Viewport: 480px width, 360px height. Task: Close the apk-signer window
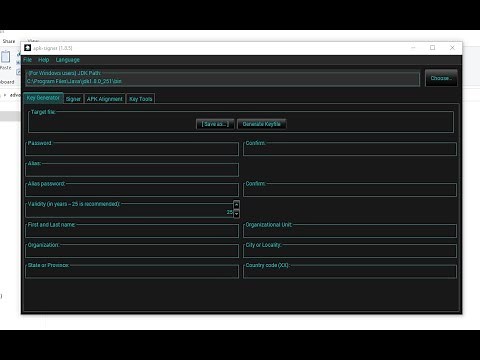point(452,48)
